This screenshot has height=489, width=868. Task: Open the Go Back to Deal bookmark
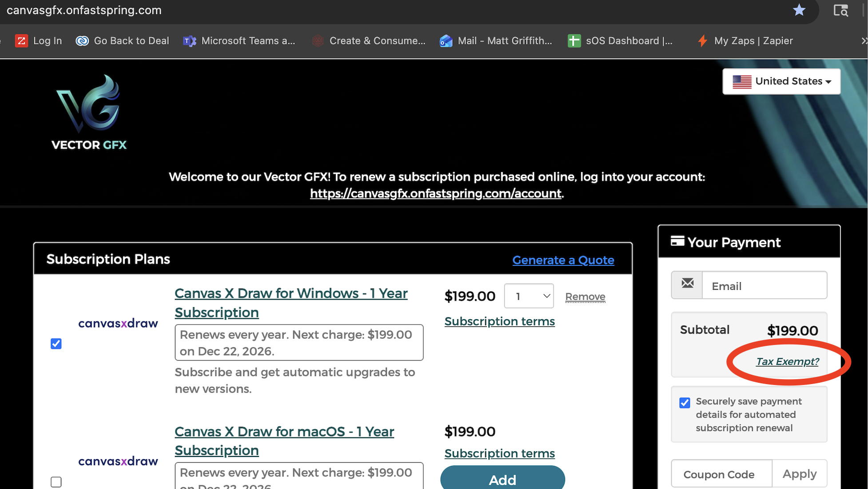point(123,41)
